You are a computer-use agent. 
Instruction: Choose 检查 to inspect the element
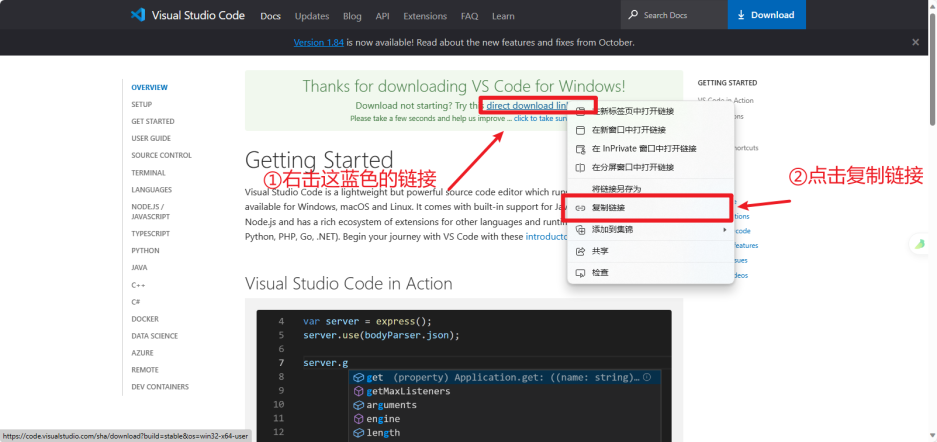pos(650,272)
